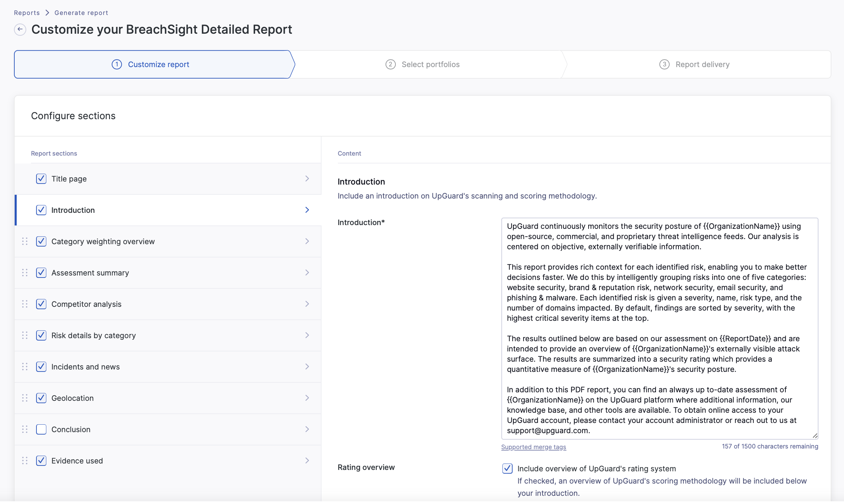Expand the Title page section chevron

click(307, 179)
